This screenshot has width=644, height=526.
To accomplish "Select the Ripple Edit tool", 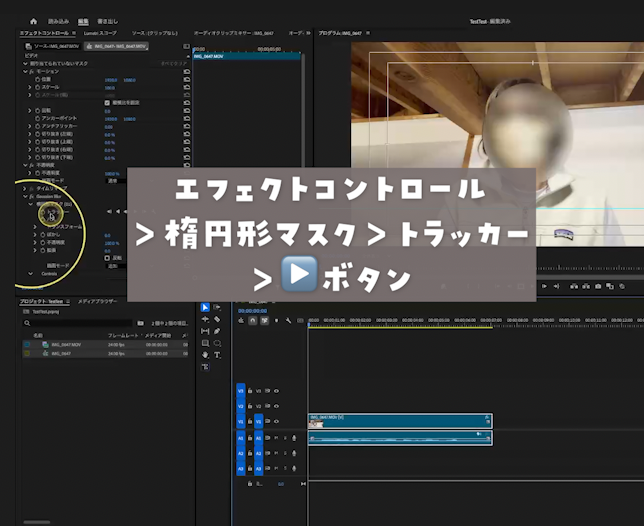I will [x=205, y=319].
